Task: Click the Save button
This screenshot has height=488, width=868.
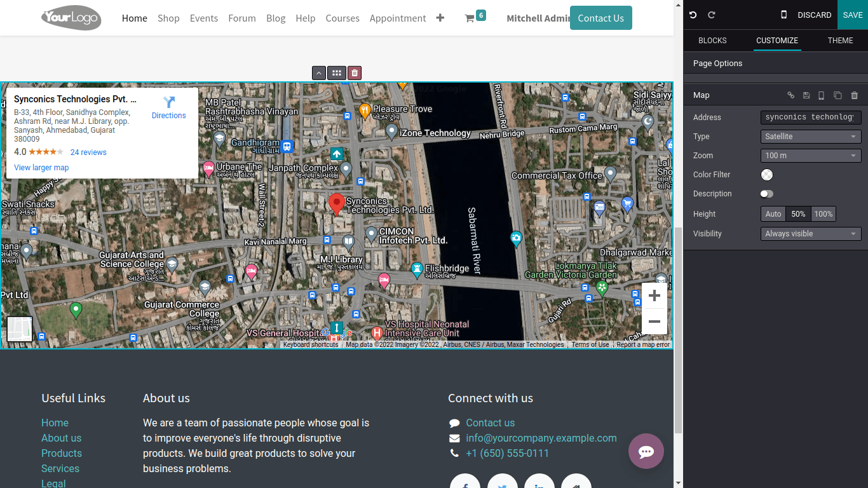Action: (853, 15)
